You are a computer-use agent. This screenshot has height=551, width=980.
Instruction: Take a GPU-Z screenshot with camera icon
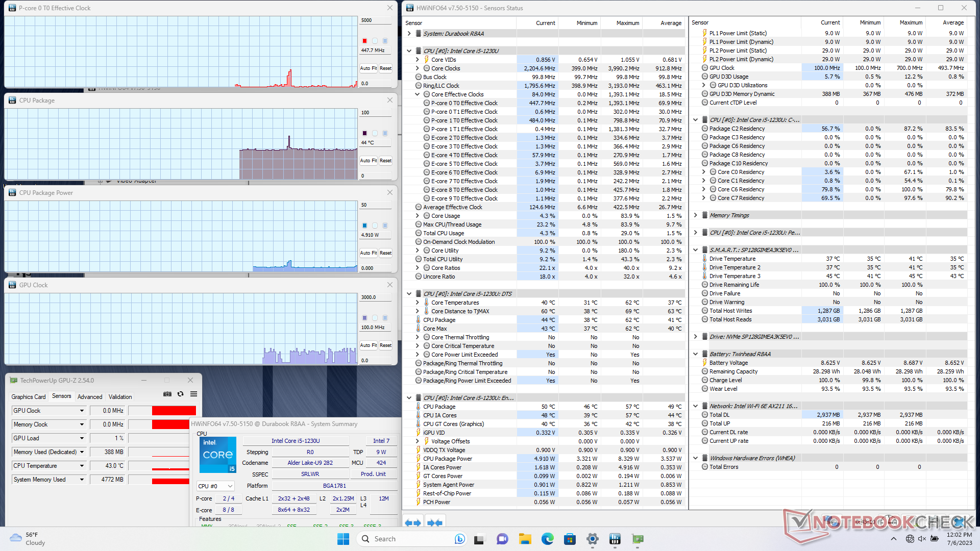(167, 394)
